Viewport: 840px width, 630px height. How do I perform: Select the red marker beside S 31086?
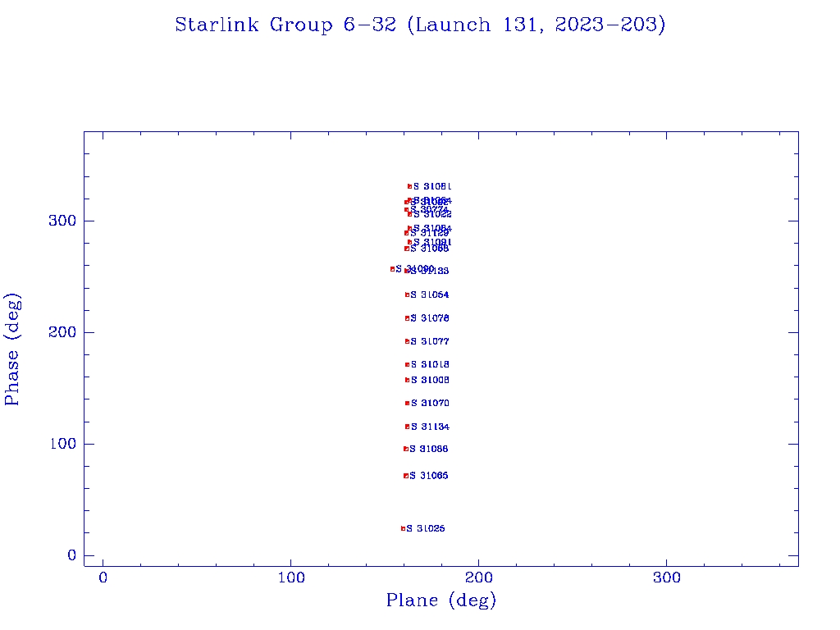point(405,449)
